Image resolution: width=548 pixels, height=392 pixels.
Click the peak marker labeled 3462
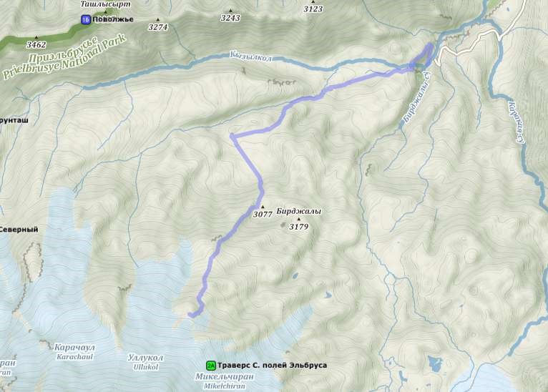[x=36, y=37]
